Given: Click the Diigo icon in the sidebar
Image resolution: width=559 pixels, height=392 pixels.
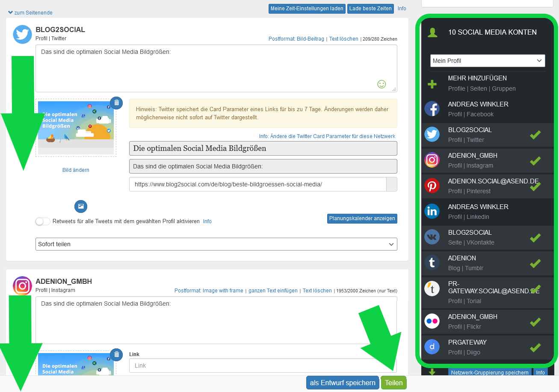Looking at the screenshot, I should (x=432, y=347).
